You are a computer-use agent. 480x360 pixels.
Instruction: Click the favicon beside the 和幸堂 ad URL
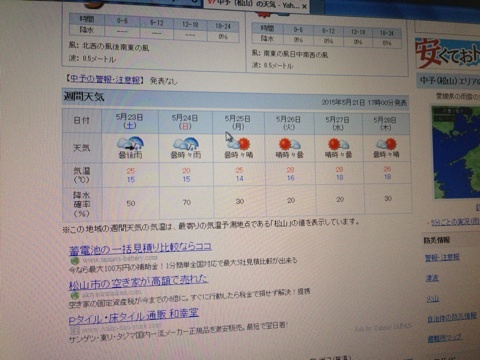pyautogui.click(x=75, y=329)
